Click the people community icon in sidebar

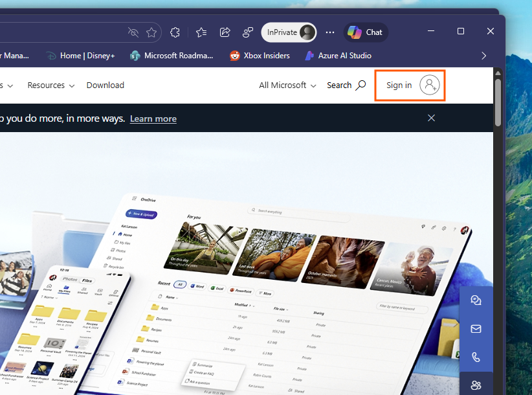click(x=476, y=385)
